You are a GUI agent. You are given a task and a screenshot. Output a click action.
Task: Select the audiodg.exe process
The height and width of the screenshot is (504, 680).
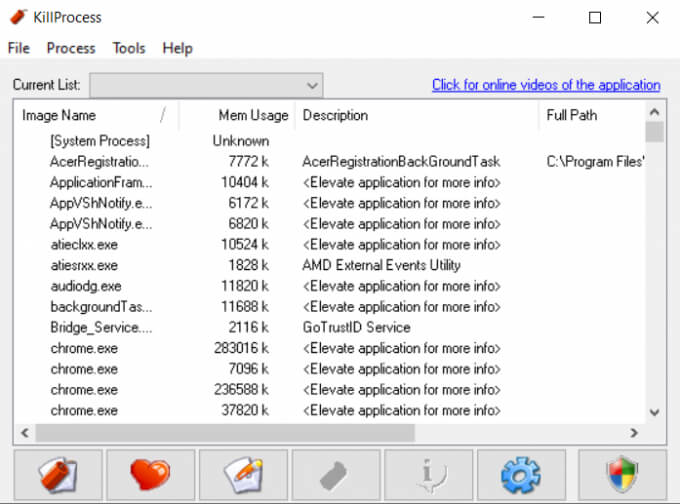[x=330, y=286]
